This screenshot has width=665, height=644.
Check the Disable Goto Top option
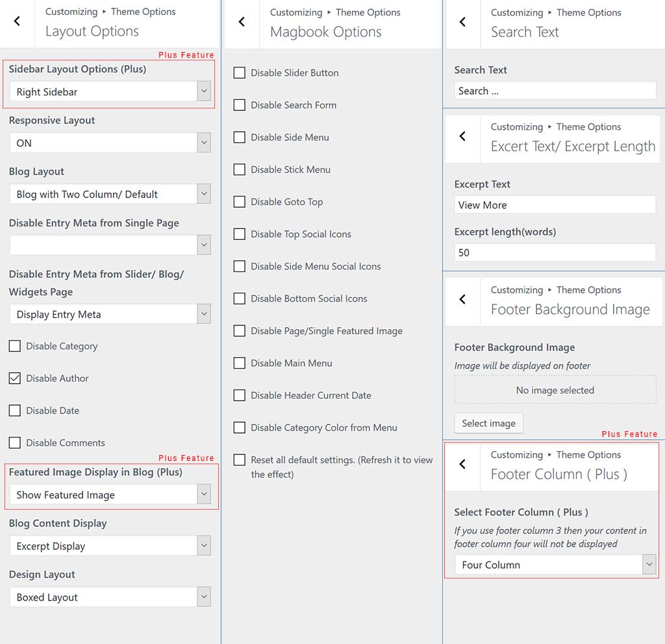(x=240, y=202)
